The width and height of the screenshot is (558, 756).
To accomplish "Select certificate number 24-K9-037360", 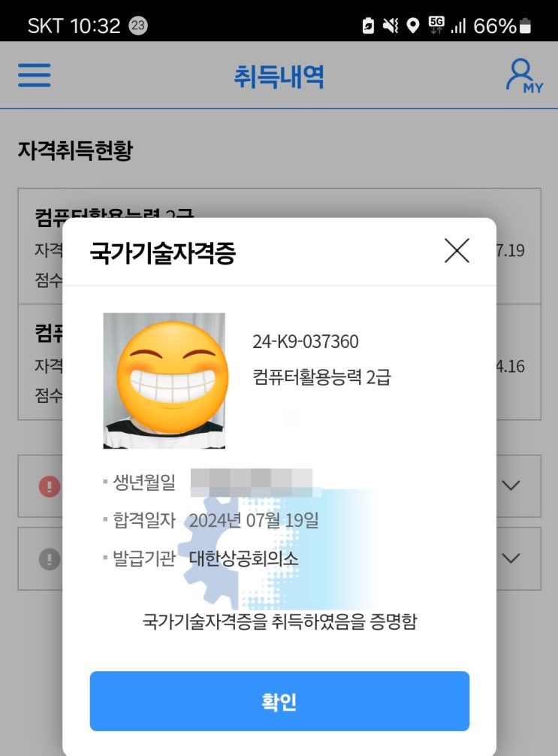I will pyautogui.click(x=306, y=341).
